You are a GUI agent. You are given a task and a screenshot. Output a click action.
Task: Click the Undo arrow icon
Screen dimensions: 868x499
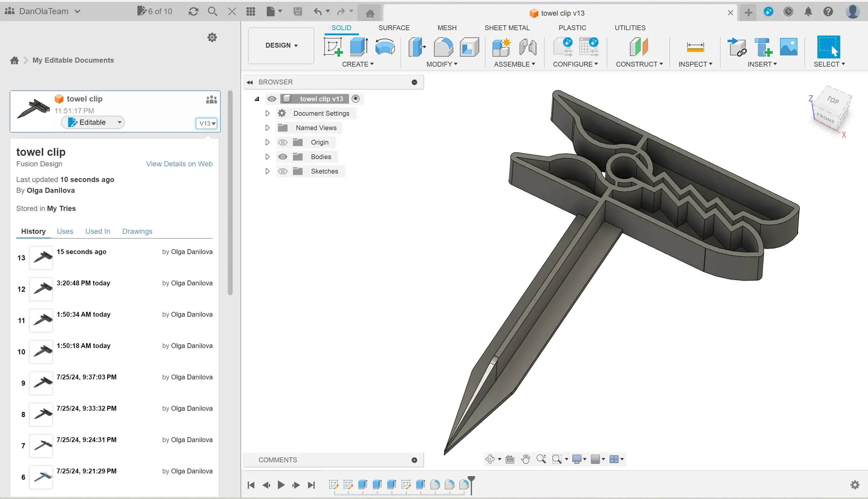click(x=318, y=12)
